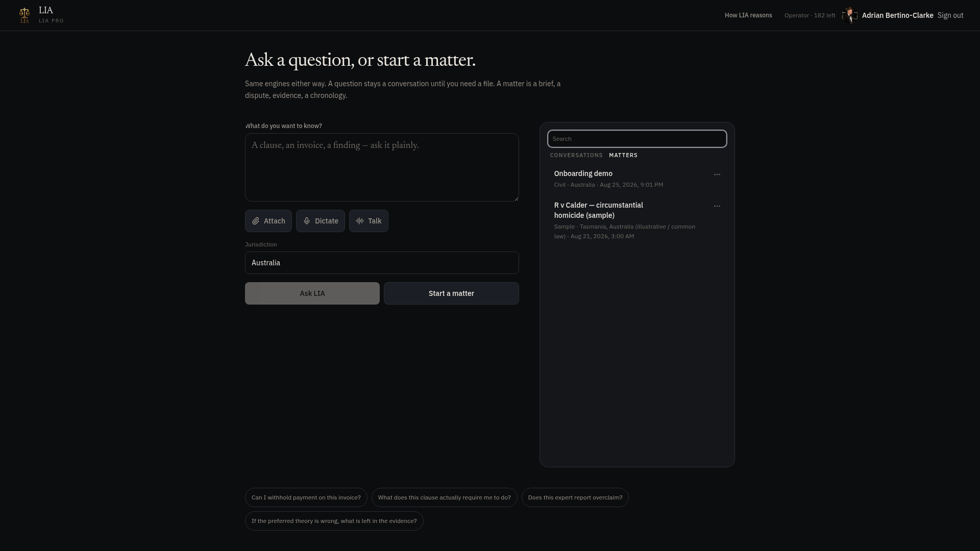Open the How LIA reasons link
Viewport: 980px width, 551px height.
748,15
